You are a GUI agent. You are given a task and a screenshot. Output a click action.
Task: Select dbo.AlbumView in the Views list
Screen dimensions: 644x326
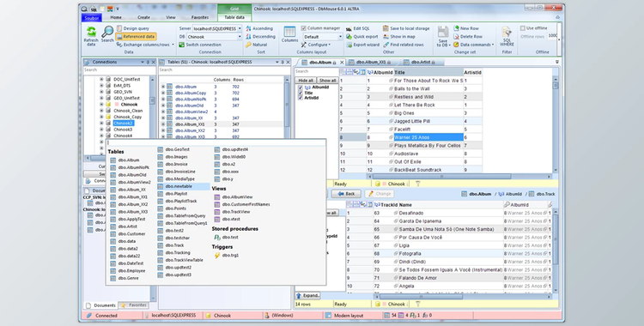click(x=237, y=197)
